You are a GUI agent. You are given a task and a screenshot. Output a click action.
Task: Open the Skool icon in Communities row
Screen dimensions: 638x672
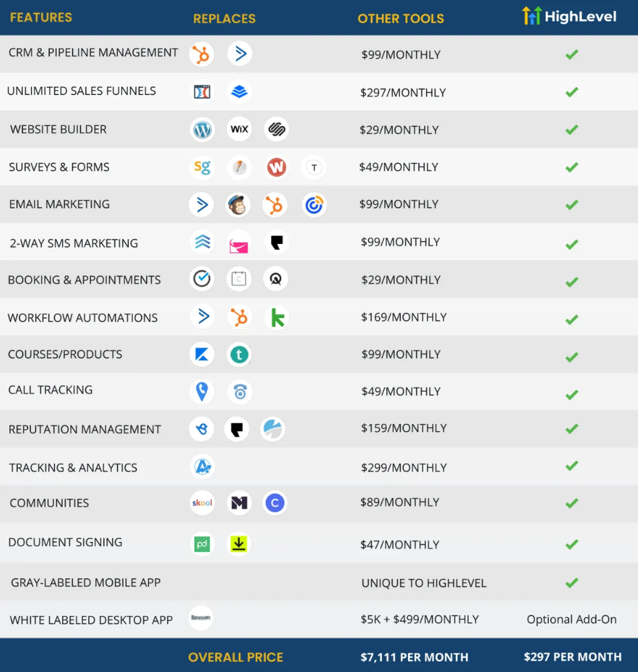point(202,503)
